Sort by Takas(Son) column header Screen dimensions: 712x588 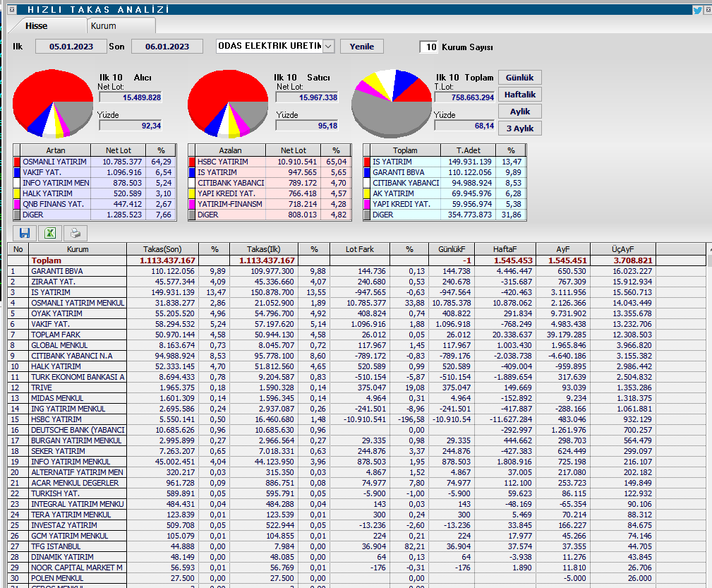pos(162,249)
